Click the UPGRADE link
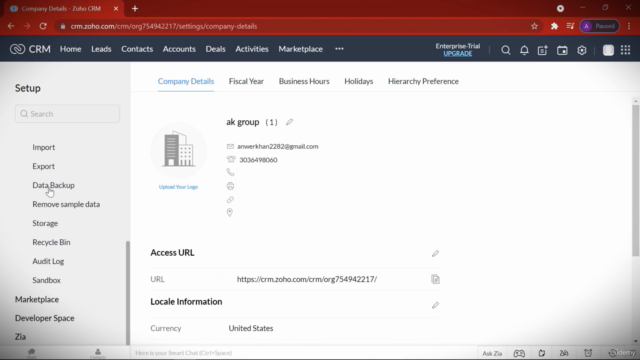Viewport: 640px width, 360px height. pyautogui.click(x=458, y=54)
